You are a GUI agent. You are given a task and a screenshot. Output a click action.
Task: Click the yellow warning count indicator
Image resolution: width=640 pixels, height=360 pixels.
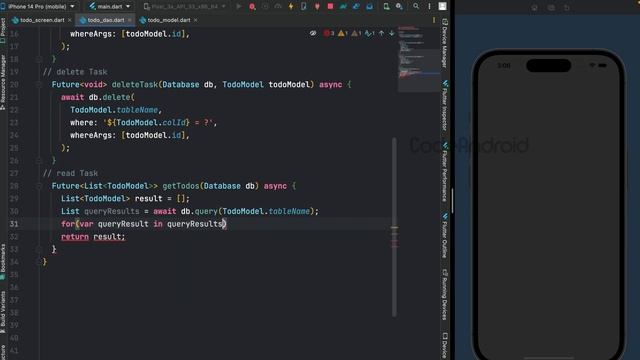[x=342, y=33]
